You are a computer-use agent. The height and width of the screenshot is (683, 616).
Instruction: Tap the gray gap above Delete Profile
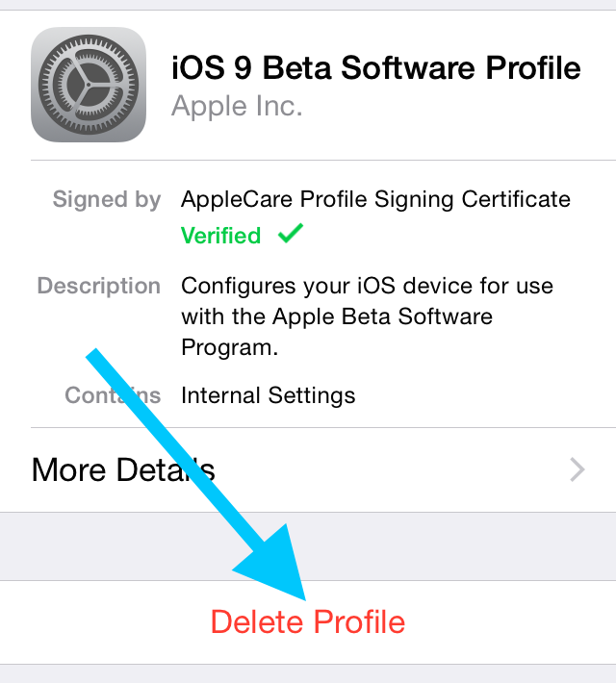tap(308, 546)
